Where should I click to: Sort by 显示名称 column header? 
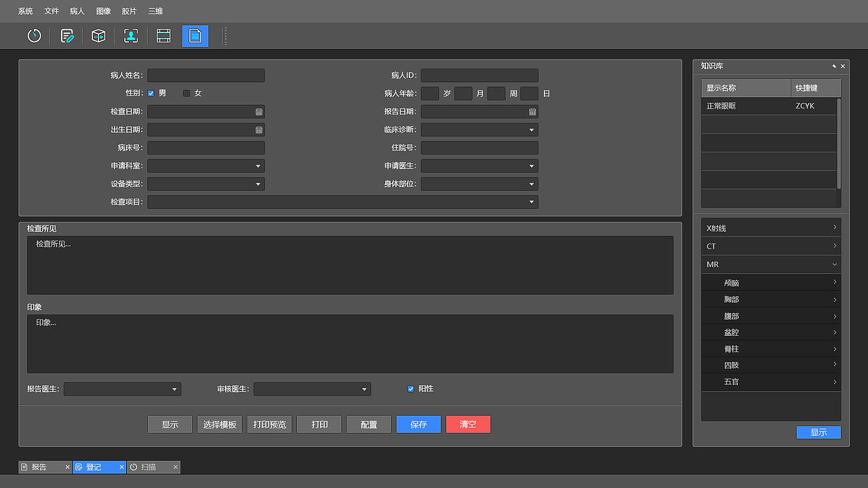(x=746, y=88)
